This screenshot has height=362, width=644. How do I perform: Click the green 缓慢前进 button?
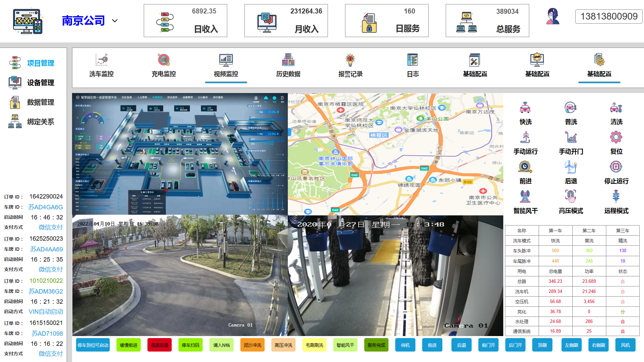pyautogui.click(x=129, y=345)
